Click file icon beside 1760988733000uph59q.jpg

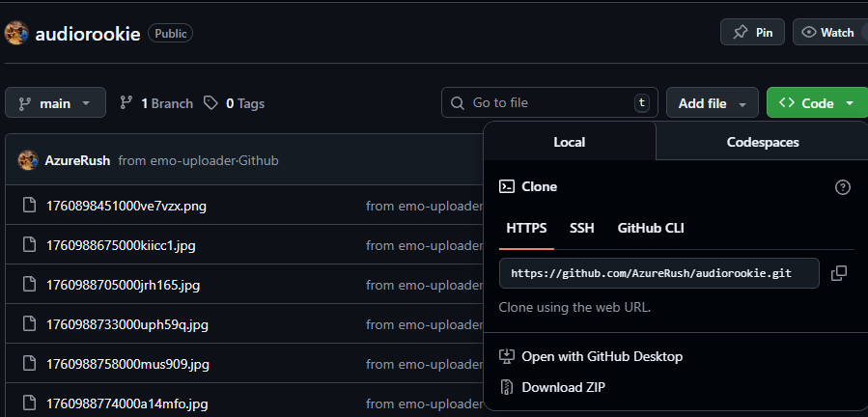point(29,324)
